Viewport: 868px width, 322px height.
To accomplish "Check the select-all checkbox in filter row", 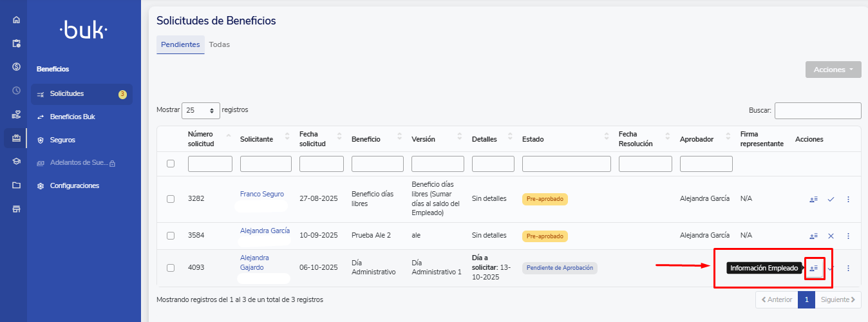I will [x=171, y=164].
